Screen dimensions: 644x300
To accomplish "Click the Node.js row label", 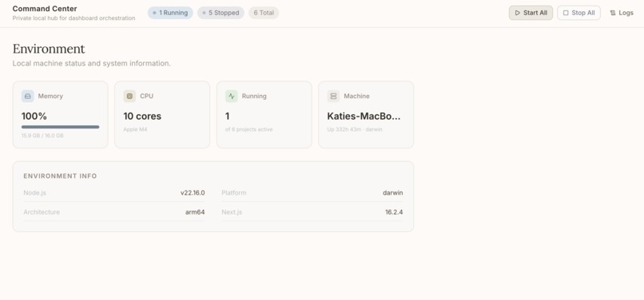I will 35,192.
